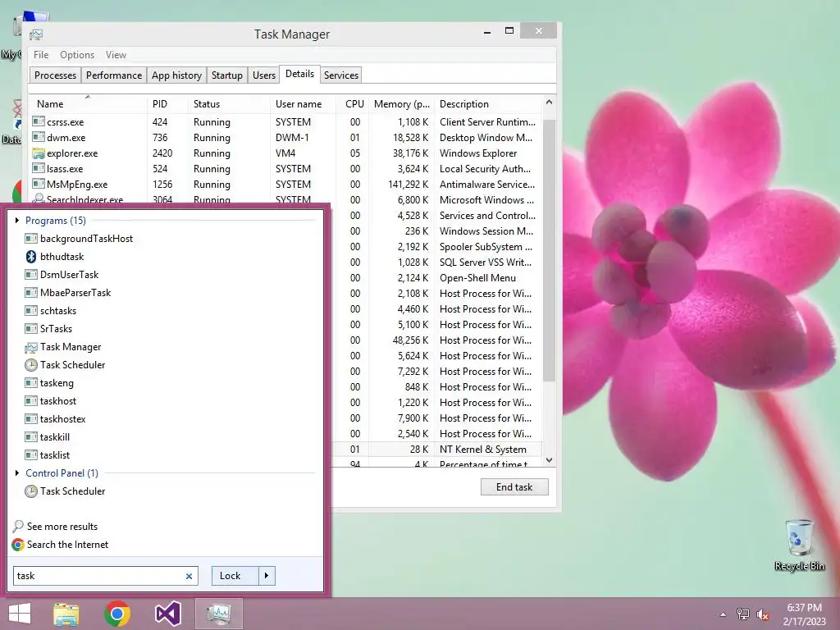
Task: Select NT Kernel & System row
Action: click(436, 450)
